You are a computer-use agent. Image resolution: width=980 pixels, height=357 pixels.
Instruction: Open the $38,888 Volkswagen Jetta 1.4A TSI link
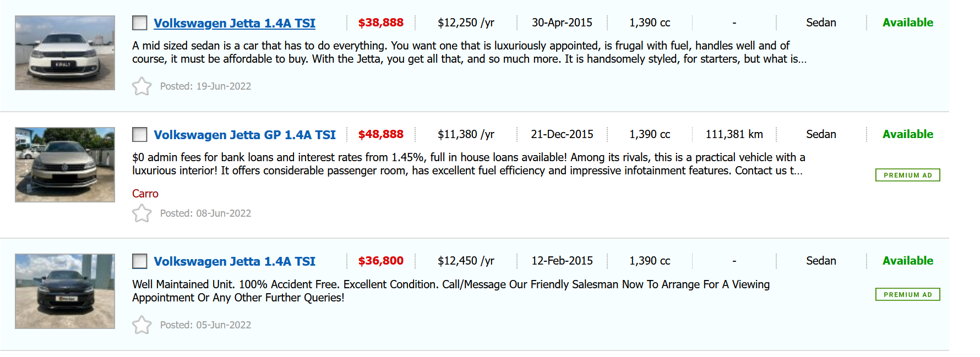(235, 23)
